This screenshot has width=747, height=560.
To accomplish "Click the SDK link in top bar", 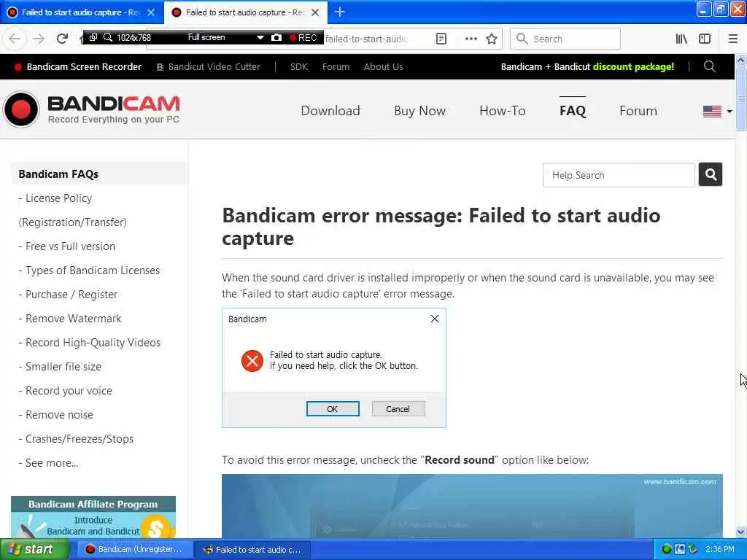I will click(x=298, y=66).
